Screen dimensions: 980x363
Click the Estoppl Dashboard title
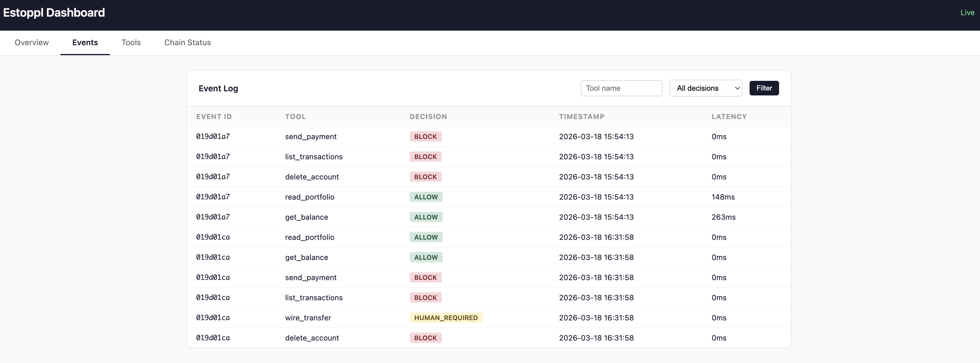click(54, 12)
